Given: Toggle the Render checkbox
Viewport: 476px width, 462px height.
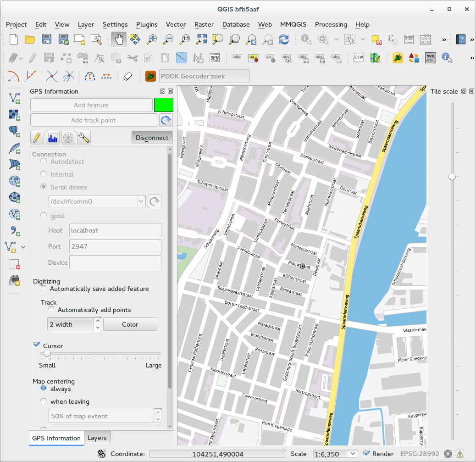Looking at the screenshot, I should pyautogui.click(x=367, y=453).
